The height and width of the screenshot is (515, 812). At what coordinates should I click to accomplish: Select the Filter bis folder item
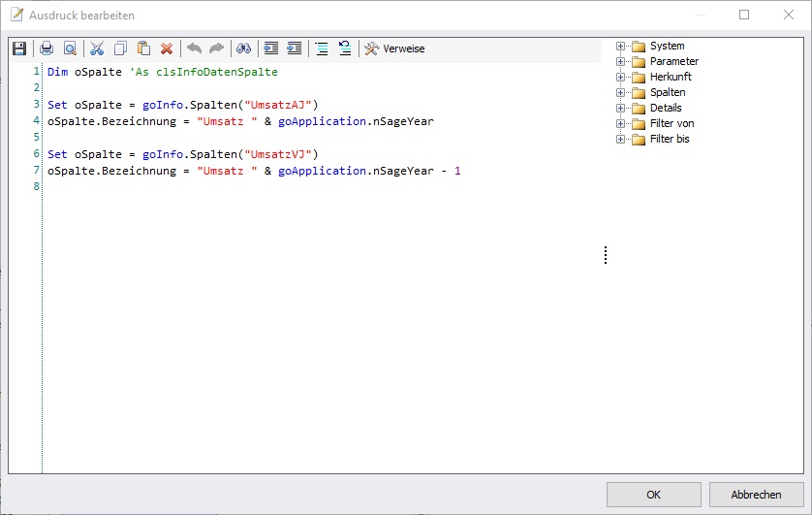coord(670,140)
